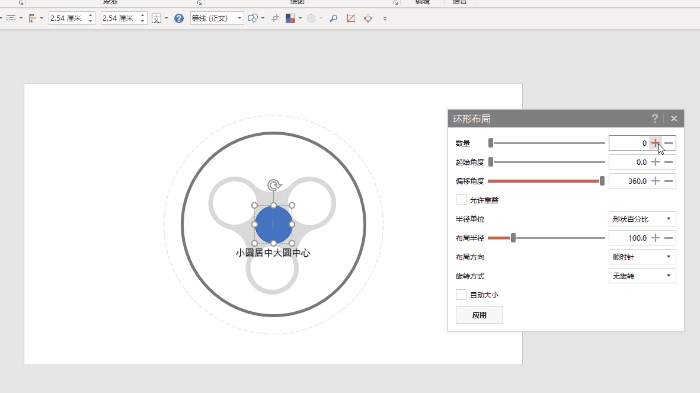Close the 环形布局 panel

[x=674, y=118]
